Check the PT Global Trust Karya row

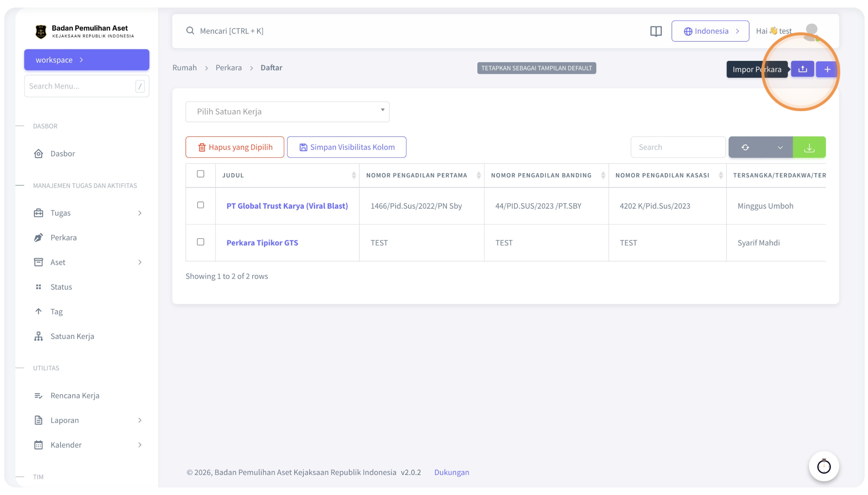201,205
